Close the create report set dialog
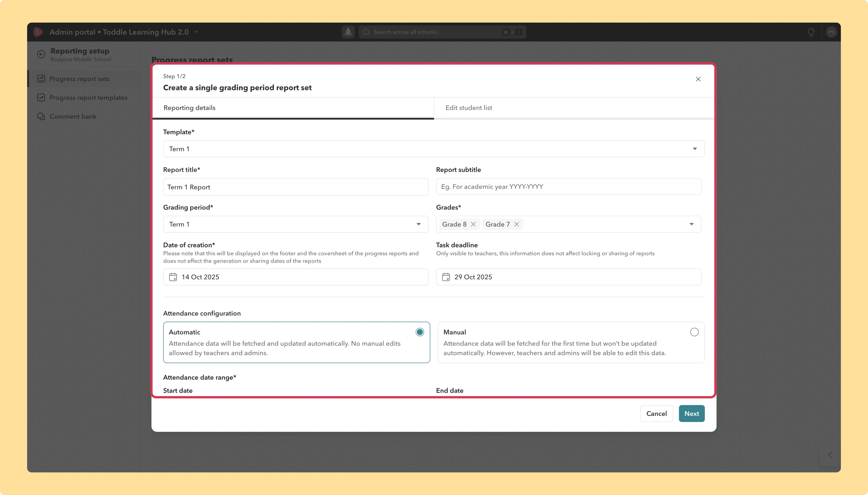This screenshot has height=495, width=868. tap(698, 79)
